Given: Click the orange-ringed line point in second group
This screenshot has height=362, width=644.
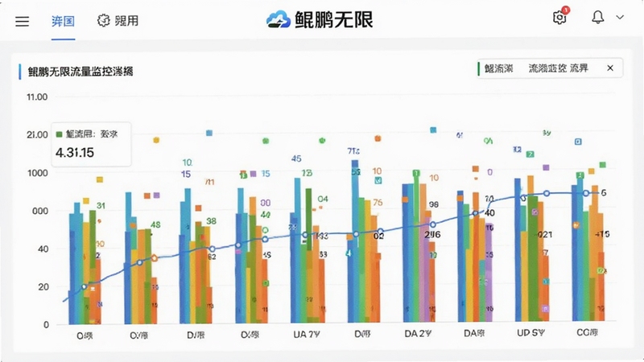Looking at the screenshot, I should pos(154,258).
